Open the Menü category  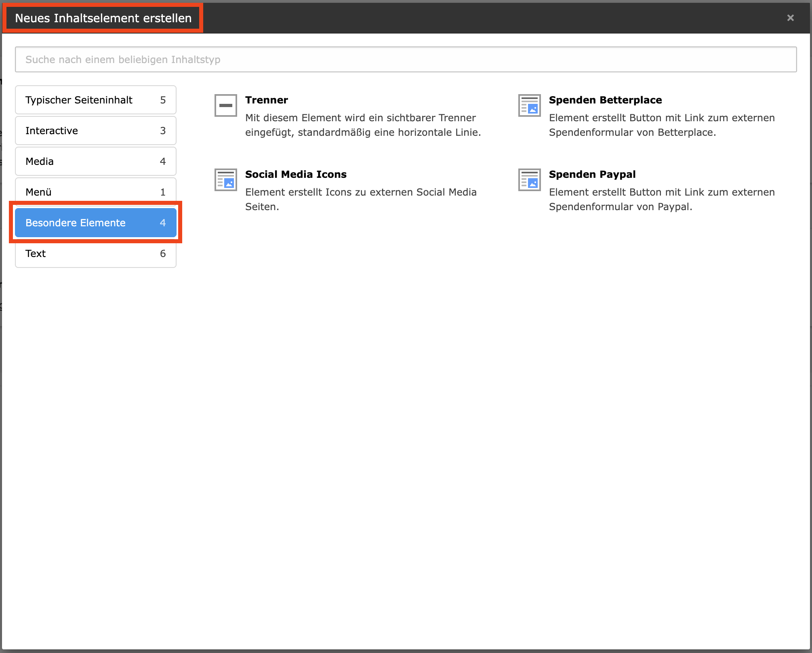(95, 192)
